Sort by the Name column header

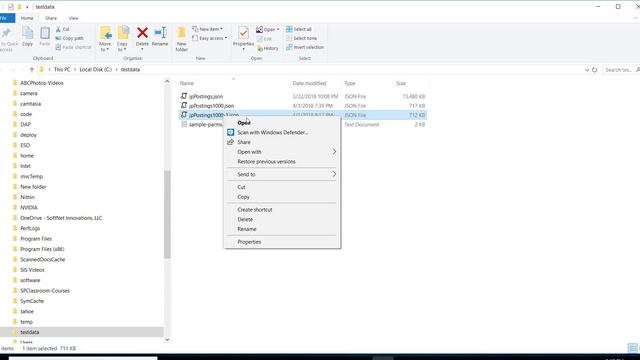tap(187, 83)
